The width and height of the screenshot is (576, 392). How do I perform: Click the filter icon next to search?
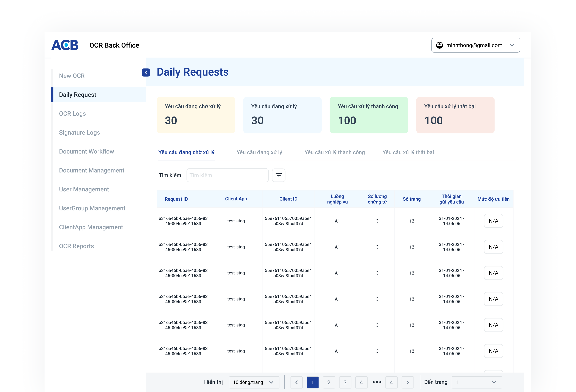278,175
